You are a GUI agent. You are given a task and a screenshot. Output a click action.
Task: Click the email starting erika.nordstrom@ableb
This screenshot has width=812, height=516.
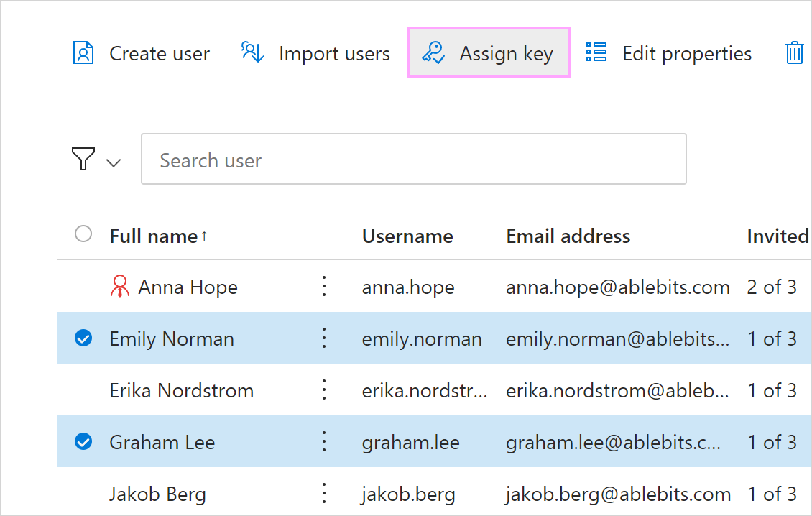[617, 391]
